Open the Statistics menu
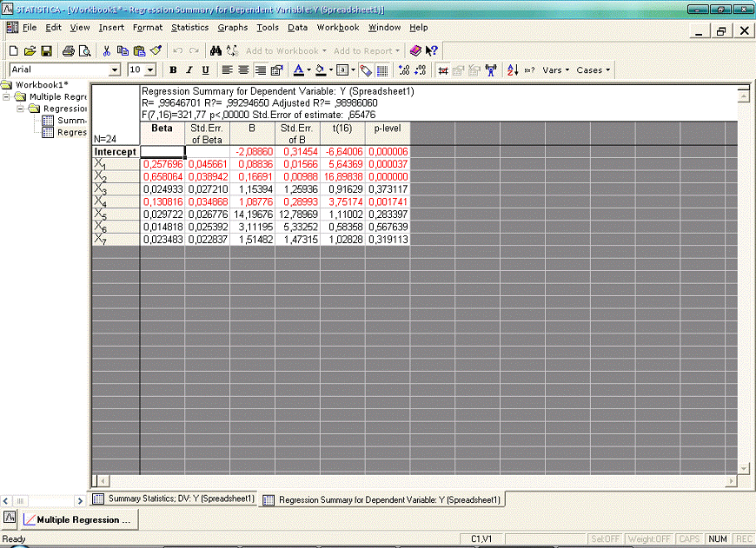 tap(189, 28)
